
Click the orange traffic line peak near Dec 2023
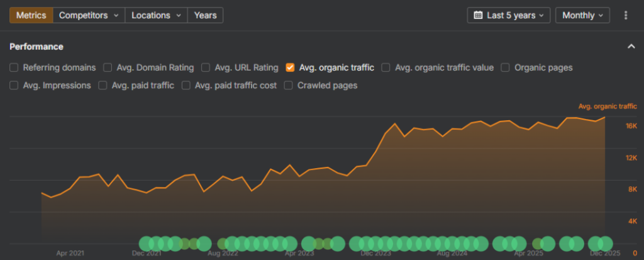394,123
